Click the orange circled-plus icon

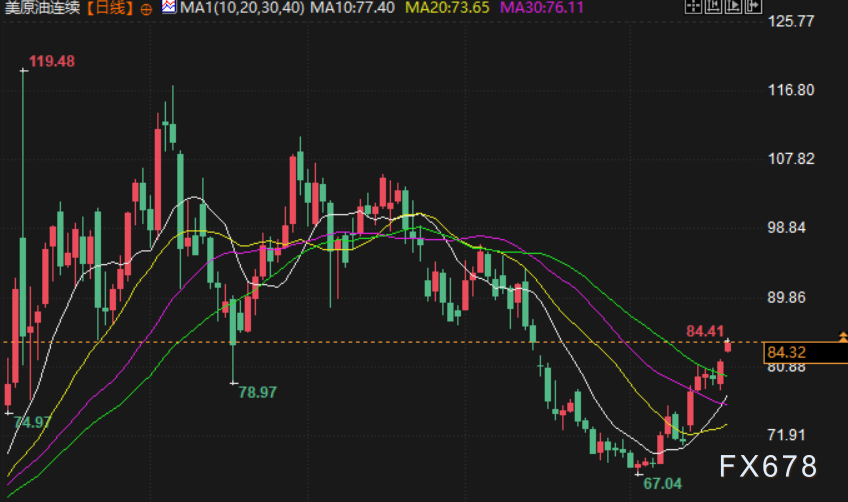(x=146, y=9)
